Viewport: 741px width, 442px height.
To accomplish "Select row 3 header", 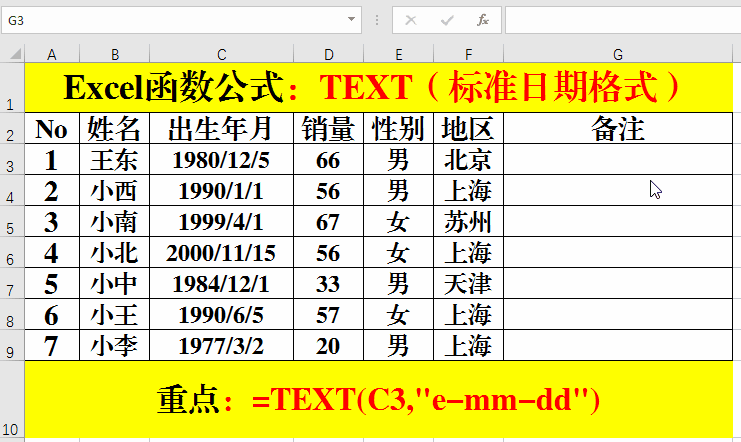I will point(12,159).
